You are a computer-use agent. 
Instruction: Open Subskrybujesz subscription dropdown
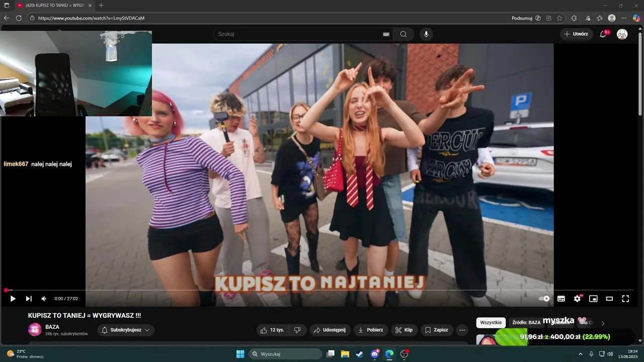pyautogui.click(x=126, y=330)
